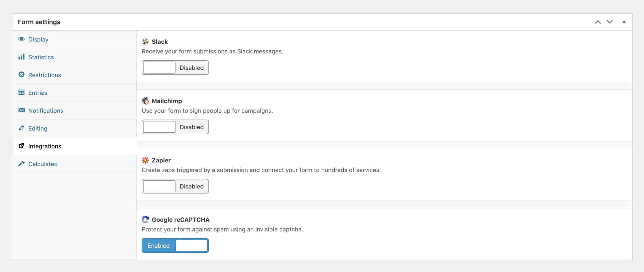Click the Mailchimp heading text
644x272 pixels.
(x=167, y=101)
